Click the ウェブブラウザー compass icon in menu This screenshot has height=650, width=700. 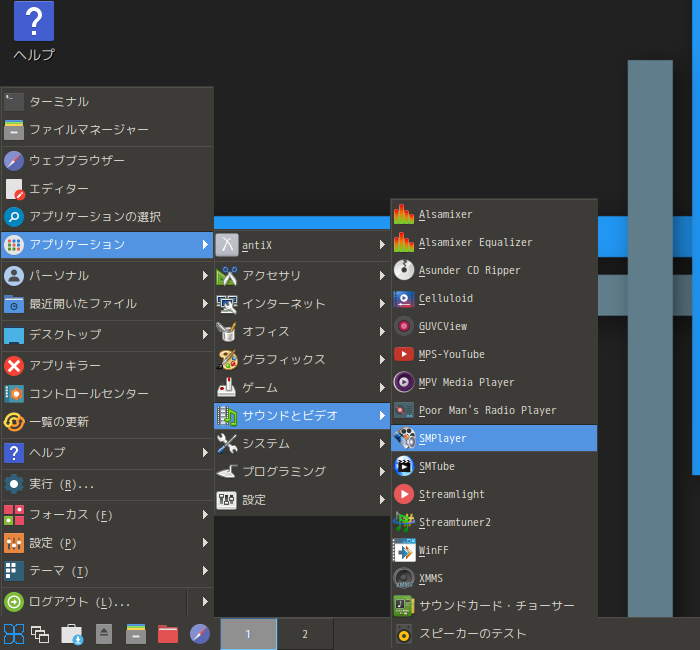(14, 161)
